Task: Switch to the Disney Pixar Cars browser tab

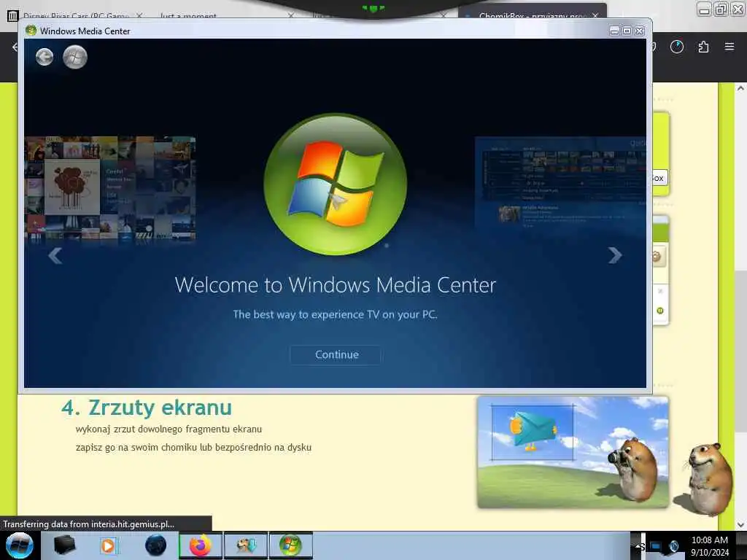Action: (76, 15)
